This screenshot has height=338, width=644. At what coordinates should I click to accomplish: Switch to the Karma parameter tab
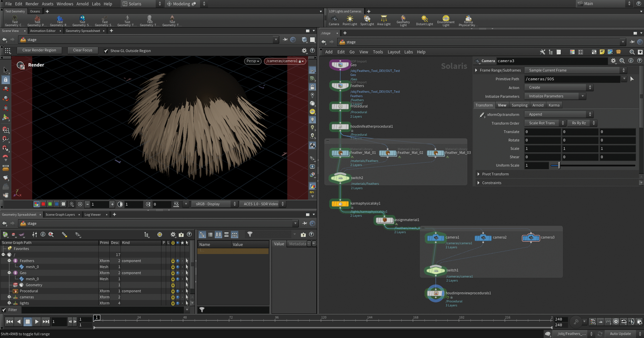(554, 105)
